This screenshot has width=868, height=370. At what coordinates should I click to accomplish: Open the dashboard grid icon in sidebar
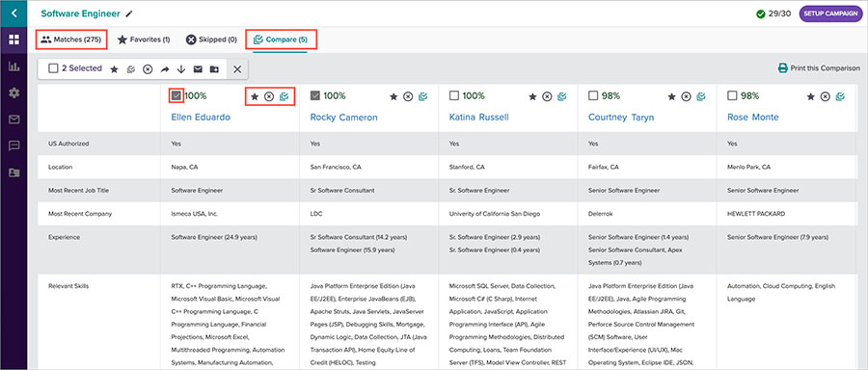[x=14, y=40]
